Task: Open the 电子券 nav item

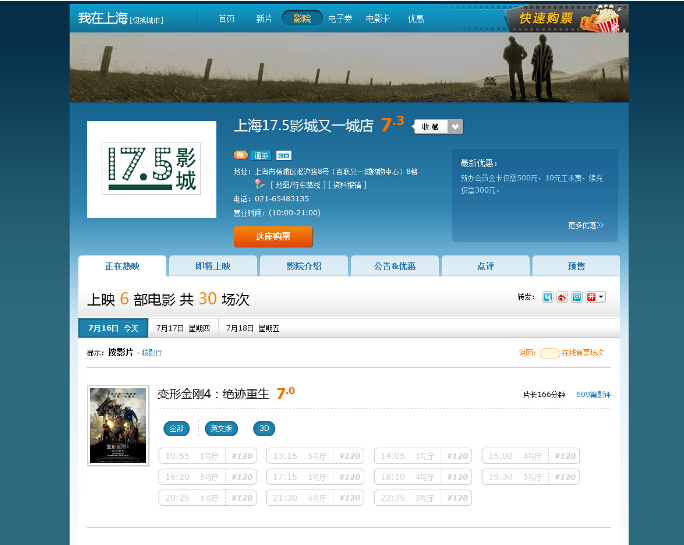Action: pyautogui.click(x=340, y=19)
